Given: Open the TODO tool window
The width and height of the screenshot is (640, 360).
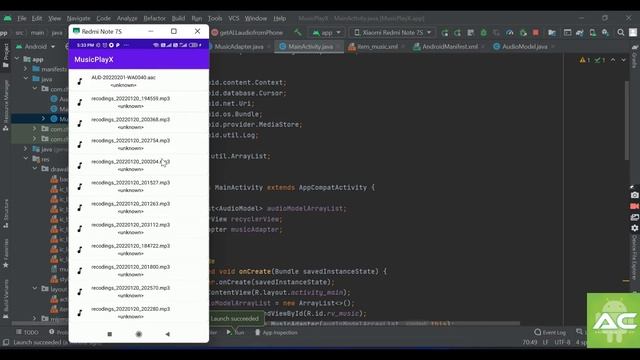Looking at the screenshot, I should click(27, 332).
